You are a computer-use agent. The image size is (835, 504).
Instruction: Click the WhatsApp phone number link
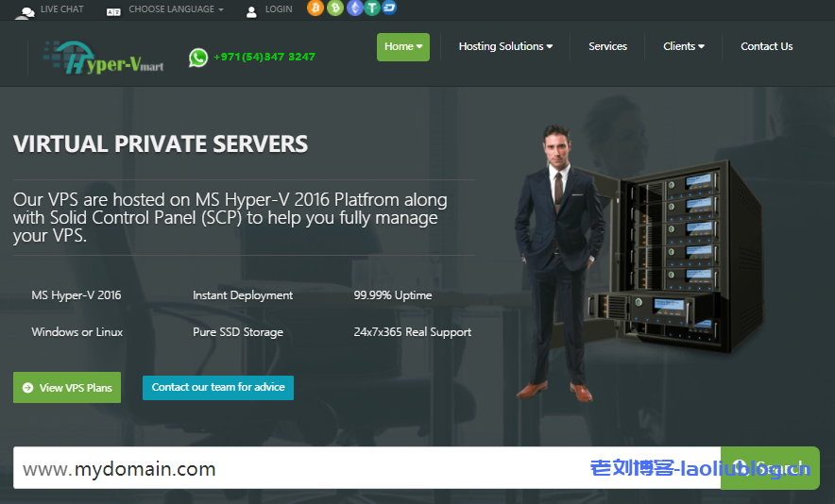[x=264, y=57]
